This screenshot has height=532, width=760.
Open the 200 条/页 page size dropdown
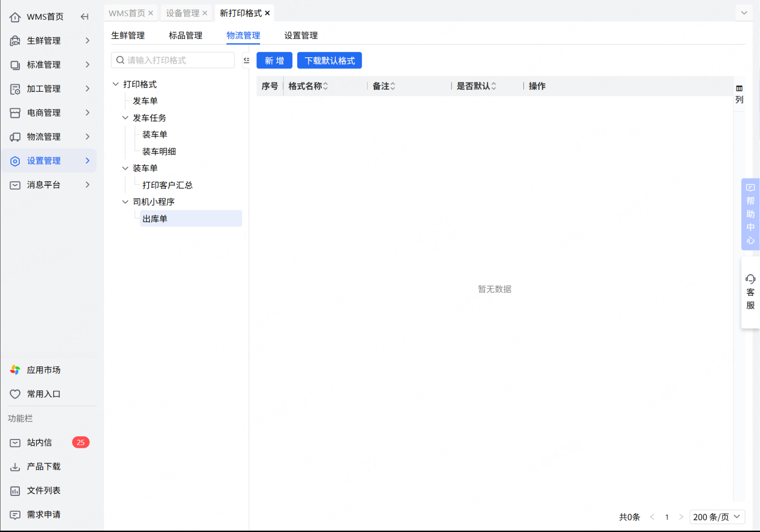[717, 517]
